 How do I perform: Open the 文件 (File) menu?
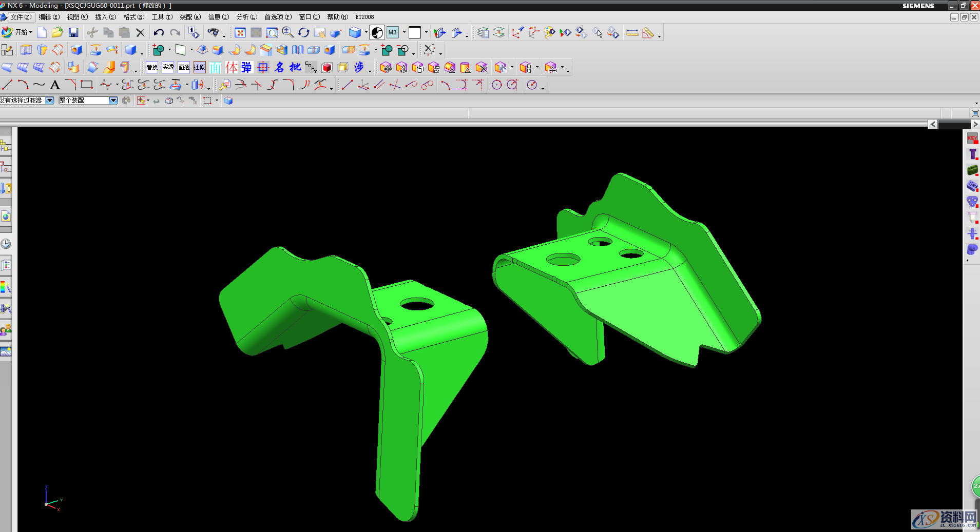pyautogui.click(x=20, y=17)
